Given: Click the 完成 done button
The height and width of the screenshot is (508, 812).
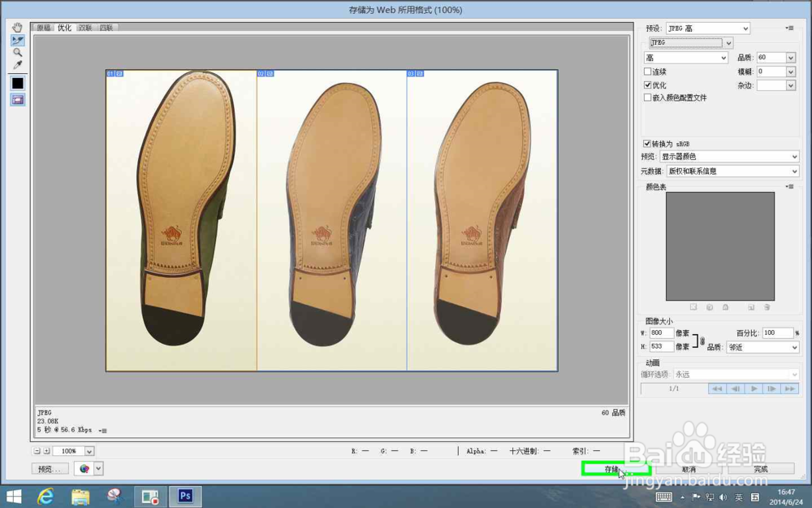Looking at the screenshot, I should [760, 469].
